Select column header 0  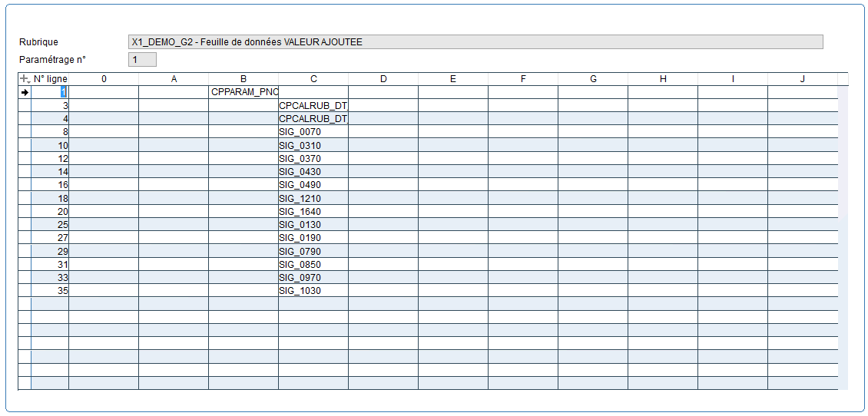pyautogui.click(x=104, y=79)
